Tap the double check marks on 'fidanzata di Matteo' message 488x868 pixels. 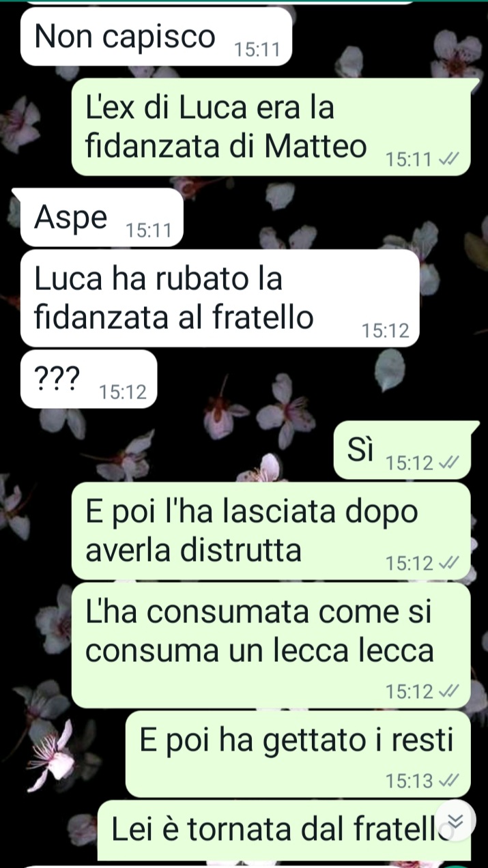(x=448, y=160)
